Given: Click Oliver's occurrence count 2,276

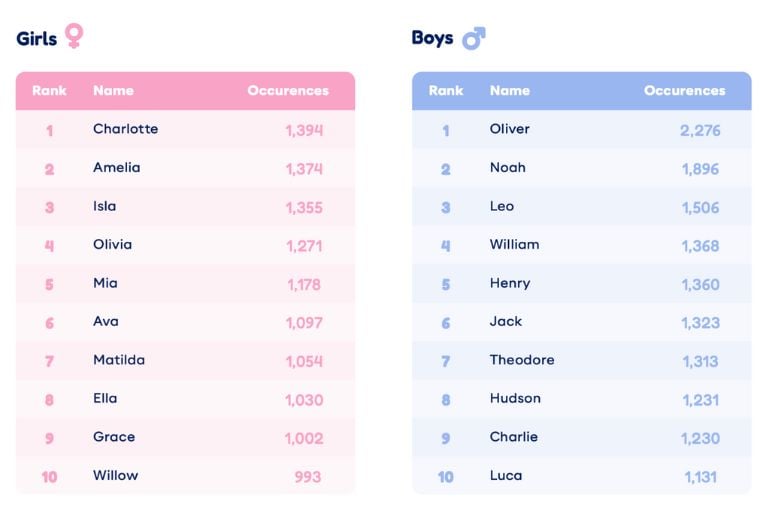Looking at the screenshot, I should [x=700, y=130].
